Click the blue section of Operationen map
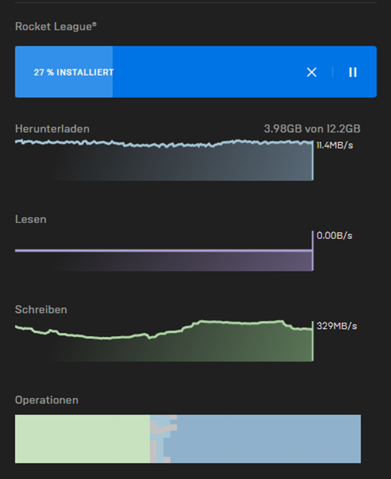Viewport: 391px width, 479px height. click(267, 439)
